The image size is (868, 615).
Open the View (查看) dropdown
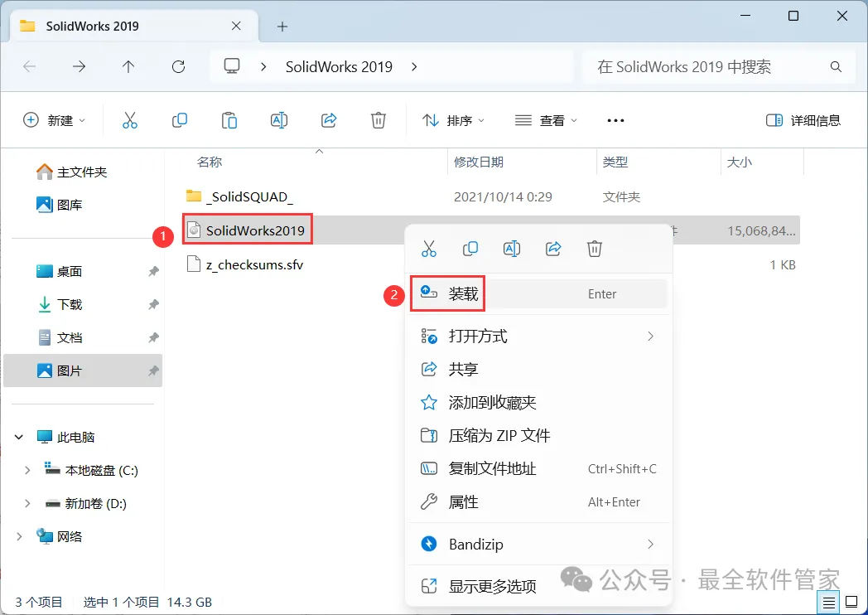tap(546, 120)
